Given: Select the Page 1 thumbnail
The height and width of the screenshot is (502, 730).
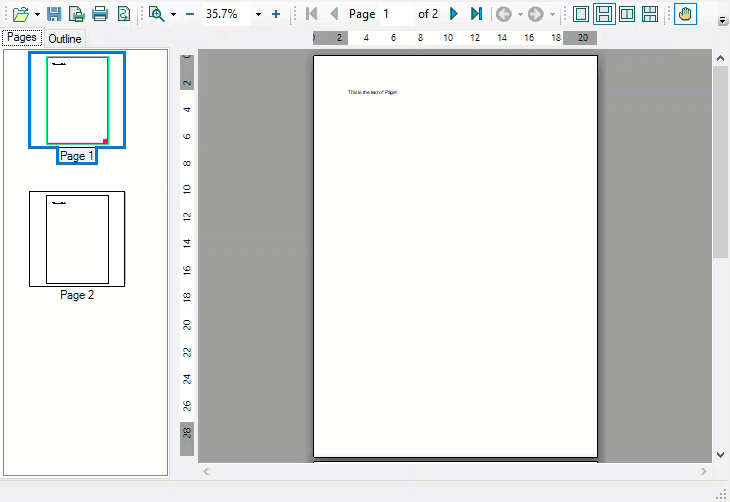Looking at the screenshot, I should pyautogui.click(x=77, y=100).
